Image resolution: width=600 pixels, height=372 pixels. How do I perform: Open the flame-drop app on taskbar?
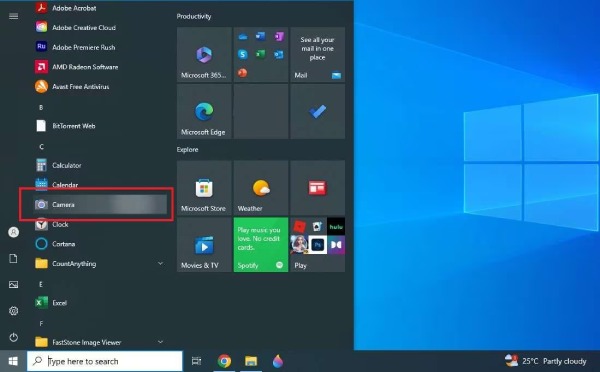[278, 361]
